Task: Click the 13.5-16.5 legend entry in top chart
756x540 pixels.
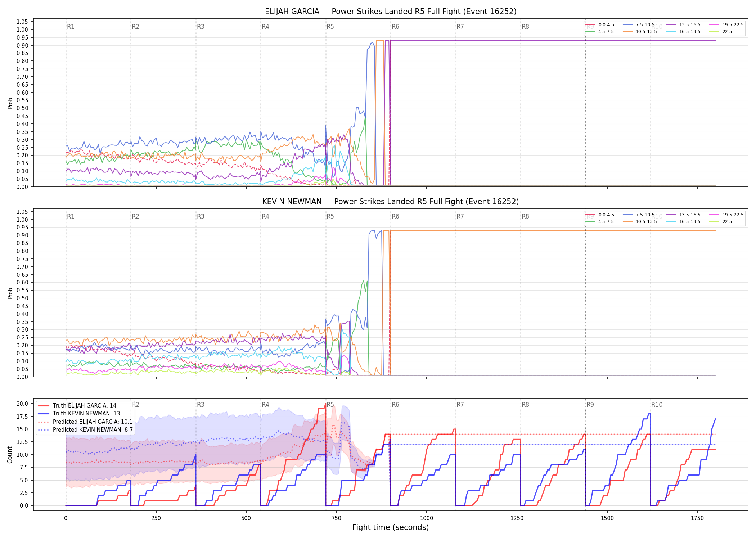Action: [683, 25]
